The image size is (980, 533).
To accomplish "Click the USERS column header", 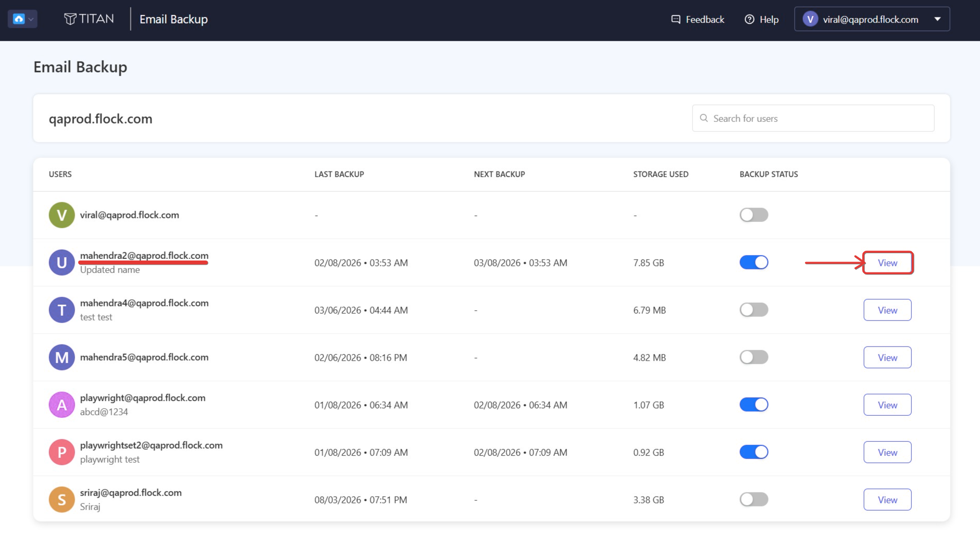I will (60, 174).
